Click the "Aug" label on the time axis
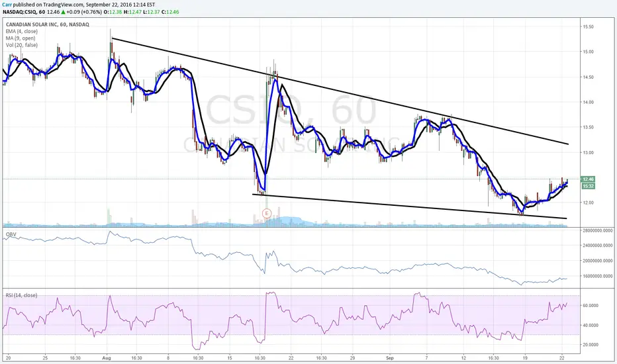Screen dimensions: 617x364 coord(107,358)
